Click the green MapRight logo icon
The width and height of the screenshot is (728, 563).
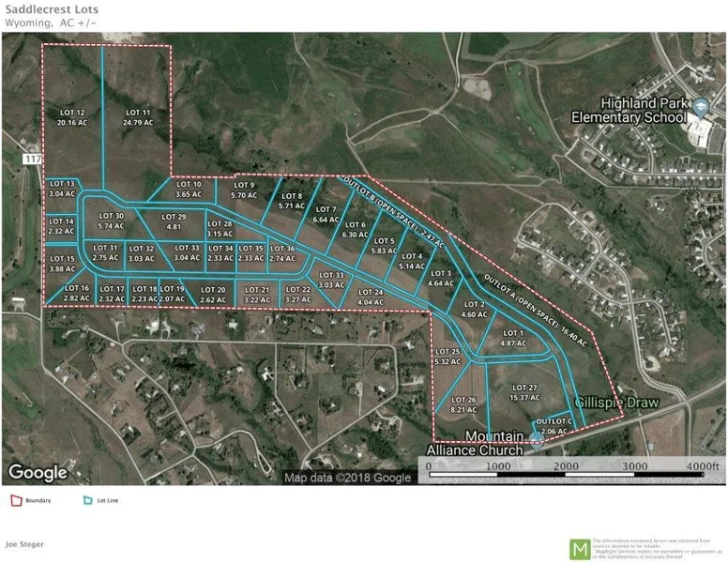point(581,548)
